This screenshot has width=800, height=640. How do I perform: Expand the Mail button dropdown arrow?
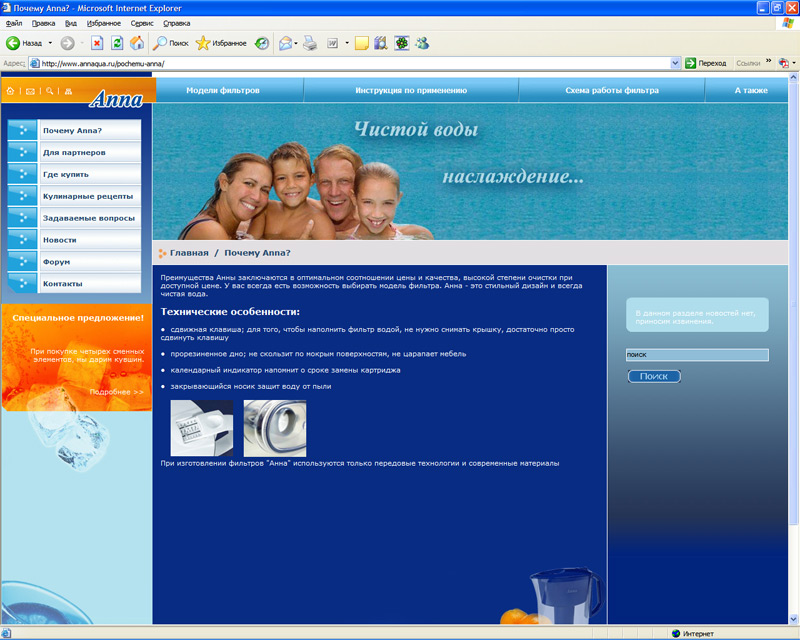pyautogui.click(x=296, y=43)
